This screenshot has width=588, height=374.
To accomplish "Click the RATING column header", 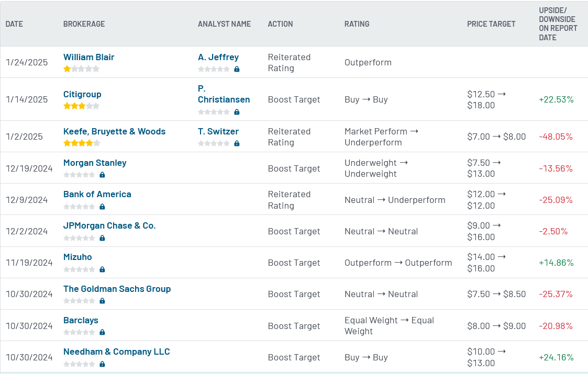I will (x=357, y=24).
